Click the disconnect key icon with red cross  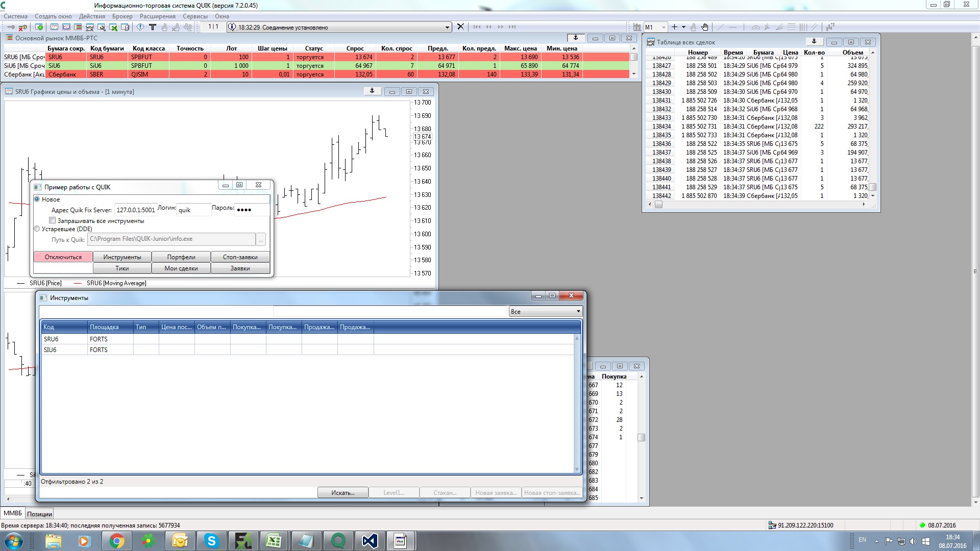[22, 27]
